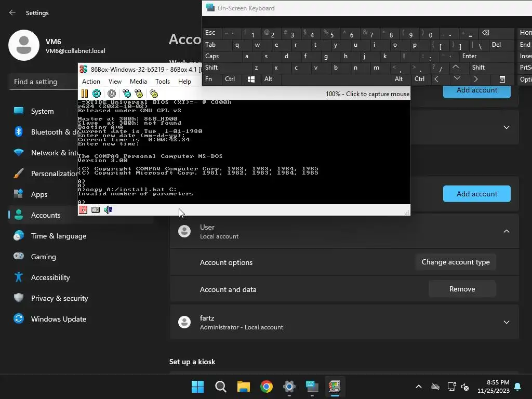The height and width of the screenshot is (399, 532).
Task: Click the 86Box ACPI shutdown power icon
Action: [x=112, y=94]
